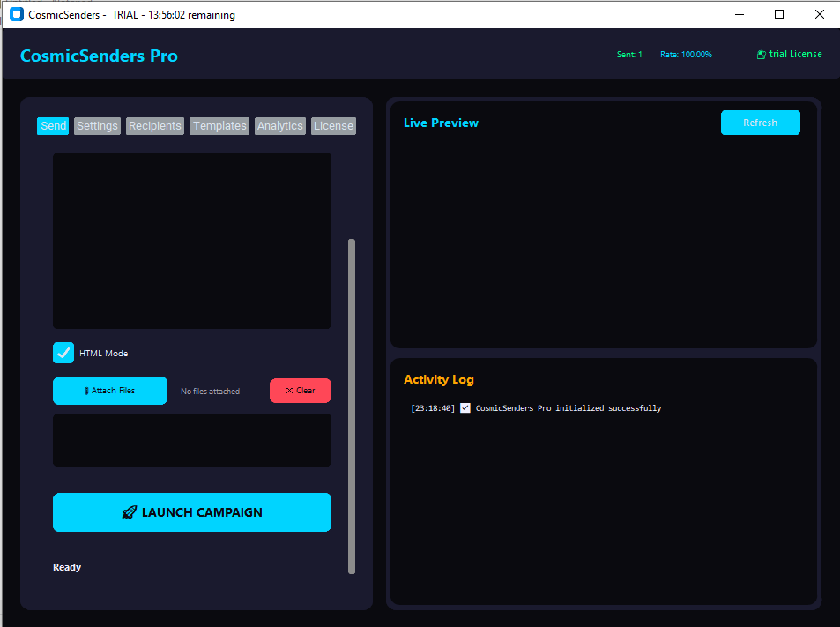
Task: Refresh the Live Preview
Action: (x=760, y=123)
